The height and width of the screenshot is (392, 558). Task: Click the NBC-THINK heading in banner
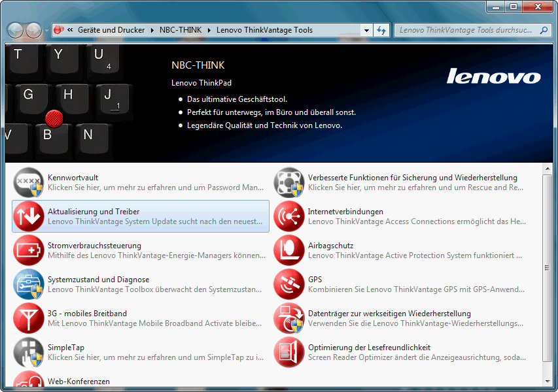pyautogui.click(x=198, y=65)
